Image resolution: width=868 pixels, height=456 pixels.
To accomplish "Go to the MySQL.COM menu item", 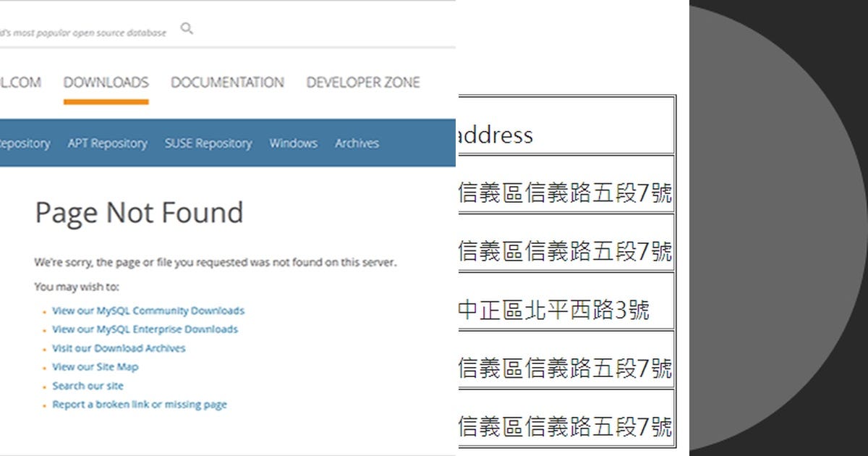I will [20, 82].
